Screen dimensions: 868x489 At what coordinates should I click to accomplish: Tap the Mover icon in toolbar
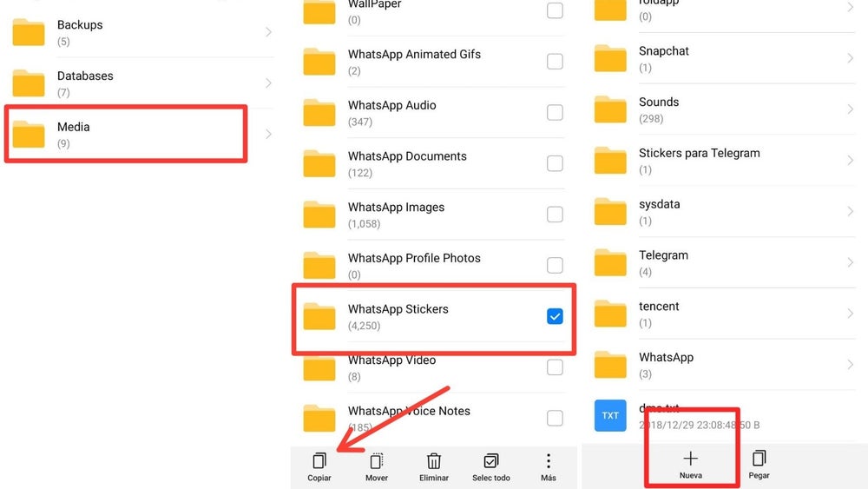377,461
